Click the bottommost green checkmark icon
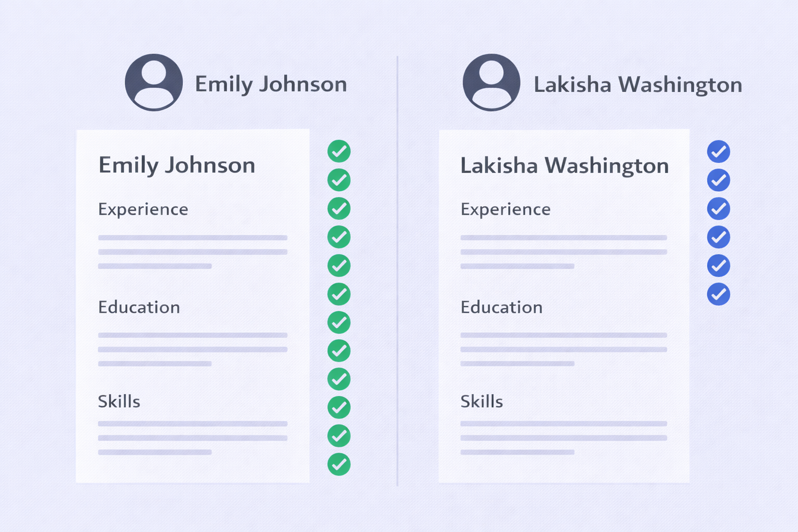 pos(339,464)
